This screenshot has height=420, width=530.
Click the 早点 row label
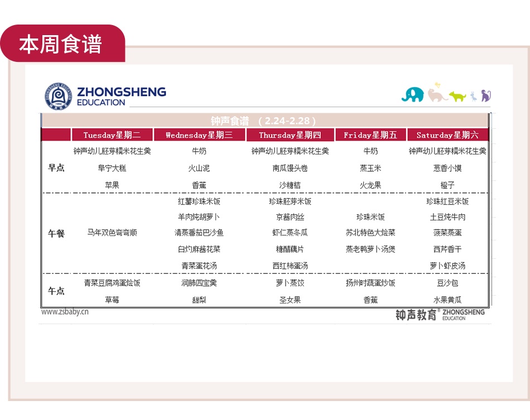pos(56,168)
